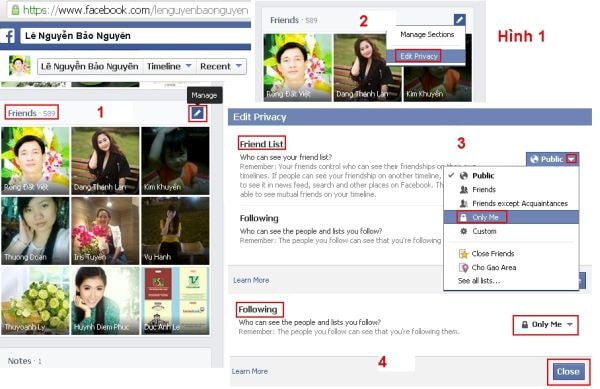This screenshot has height=389, width=600.
Task: Open the Public audience dropdown arrow
Action: pyautogui.click(x=572, y=159)
